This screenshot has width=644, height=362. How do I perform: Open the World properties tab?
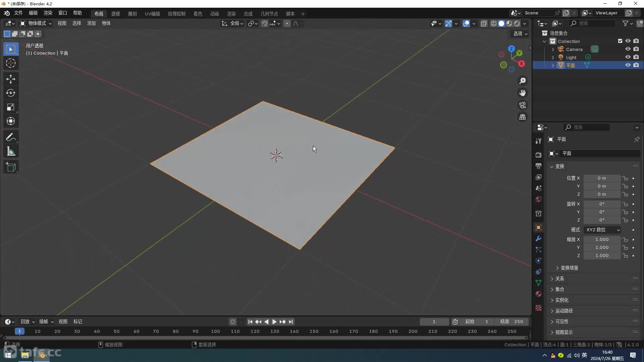(538, 199)
